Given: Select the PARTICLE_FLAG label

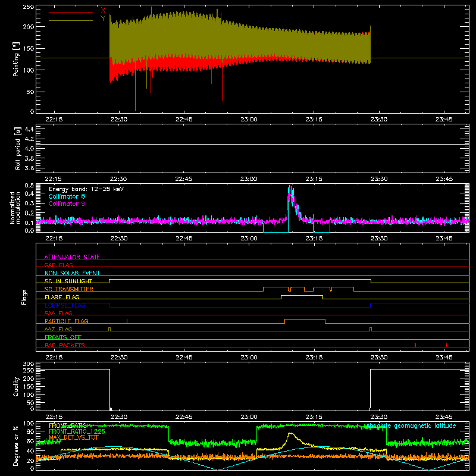Looking at the screenshot, I should tap(67, 321).
